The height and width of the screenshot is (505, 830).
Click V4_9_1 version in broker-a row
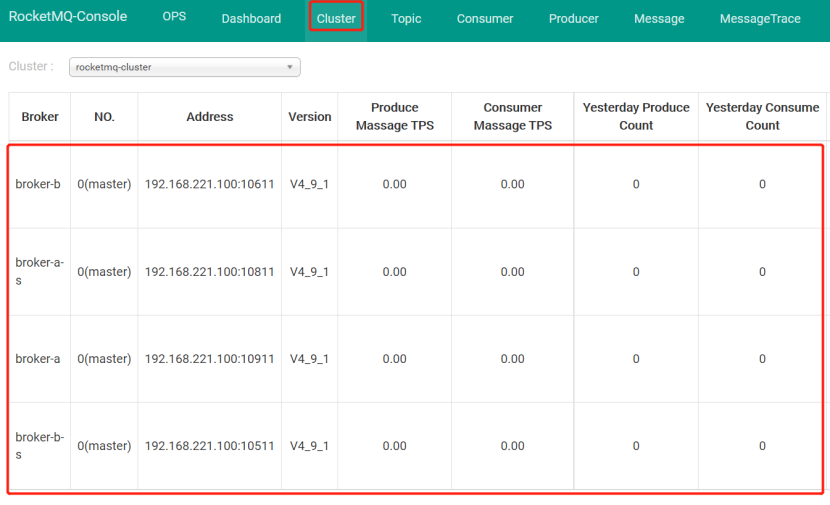pyautogui.click(x=309, y=358)
